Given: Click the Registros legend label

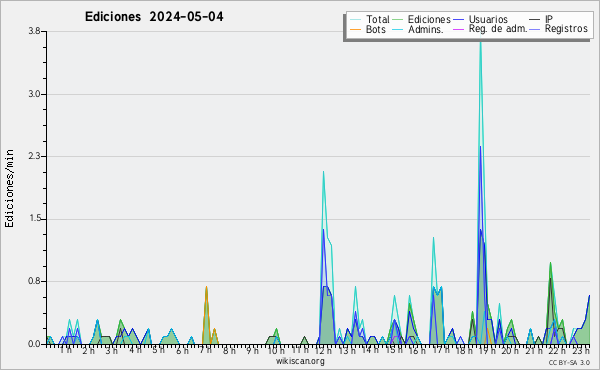Looking at the screenshot, I should [x=566, y=29].
